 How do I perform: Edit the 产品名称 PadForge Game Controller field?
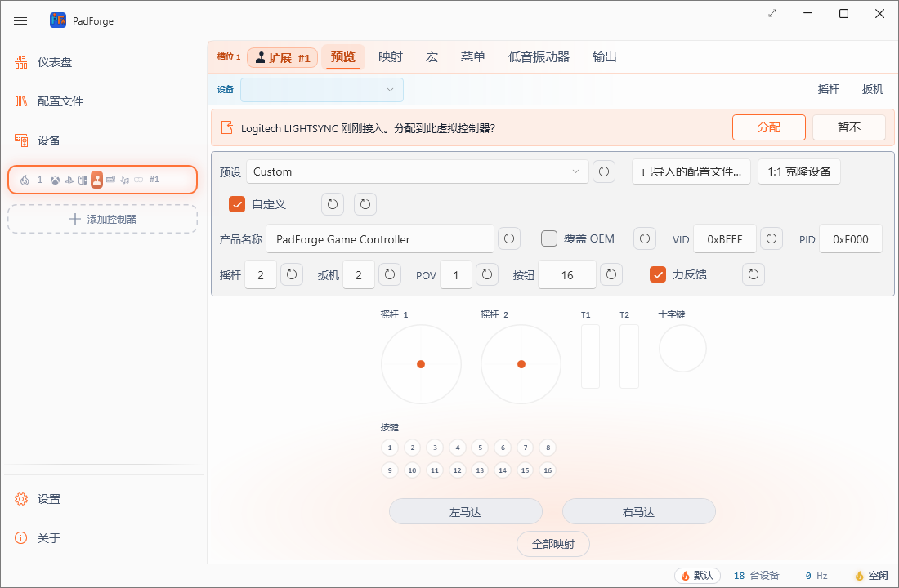click(379, 239)
